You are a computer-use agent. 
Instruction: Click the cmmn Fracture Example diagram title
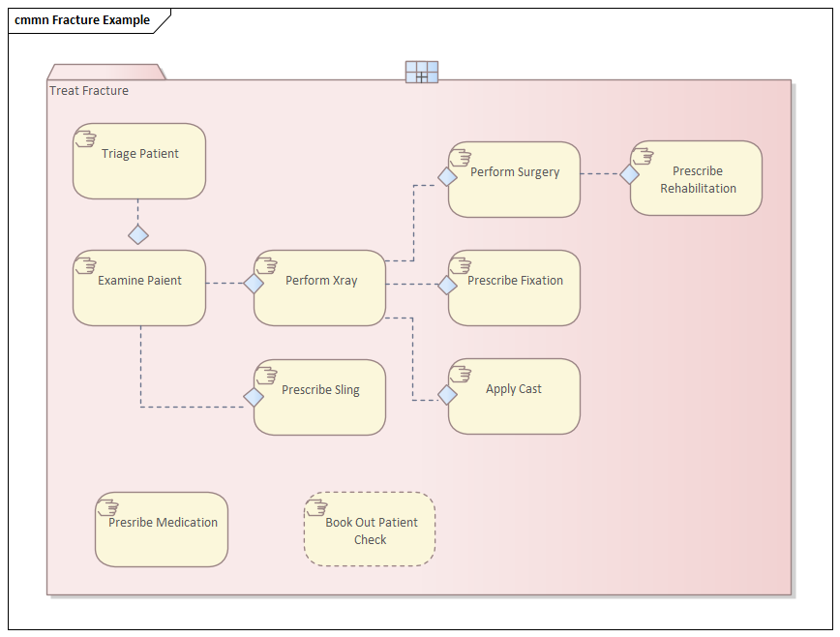coord(82,20)
